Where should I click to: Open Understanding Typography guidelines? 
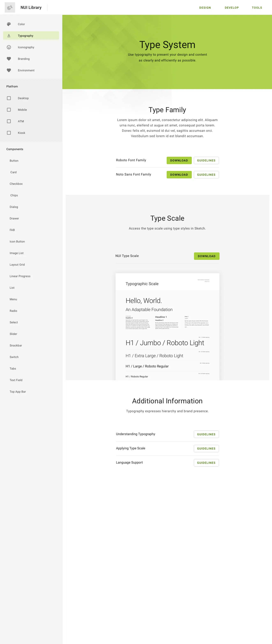(206, 434)
